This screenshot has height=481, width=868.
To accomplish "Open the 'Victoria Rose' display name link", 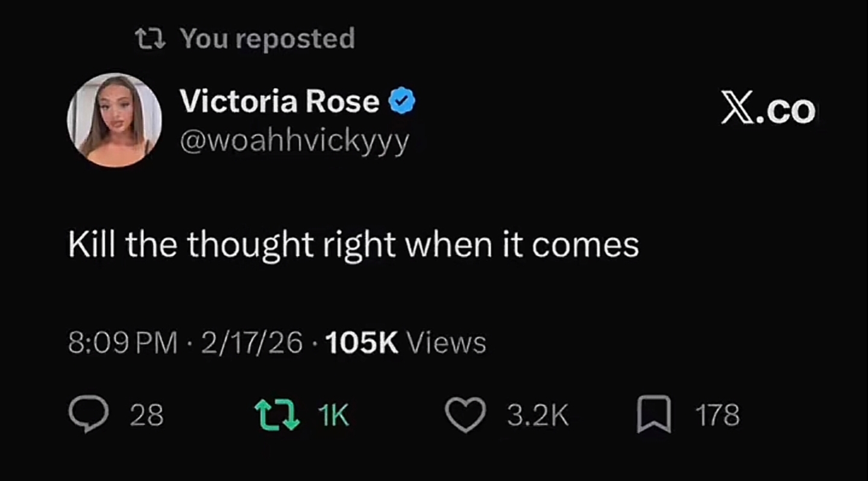I will coord(280,101).
